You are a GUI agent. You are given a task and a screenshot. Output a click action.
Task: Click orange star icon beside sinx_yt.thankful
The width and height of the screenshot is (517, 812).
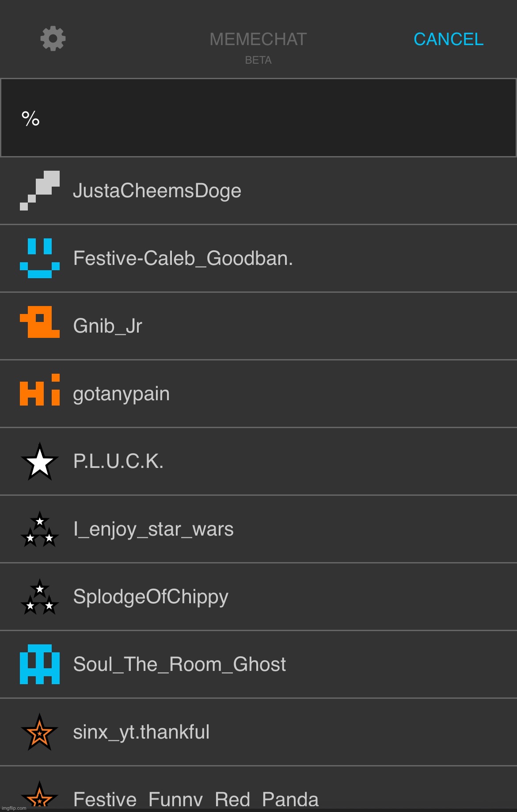coord(40,732)
